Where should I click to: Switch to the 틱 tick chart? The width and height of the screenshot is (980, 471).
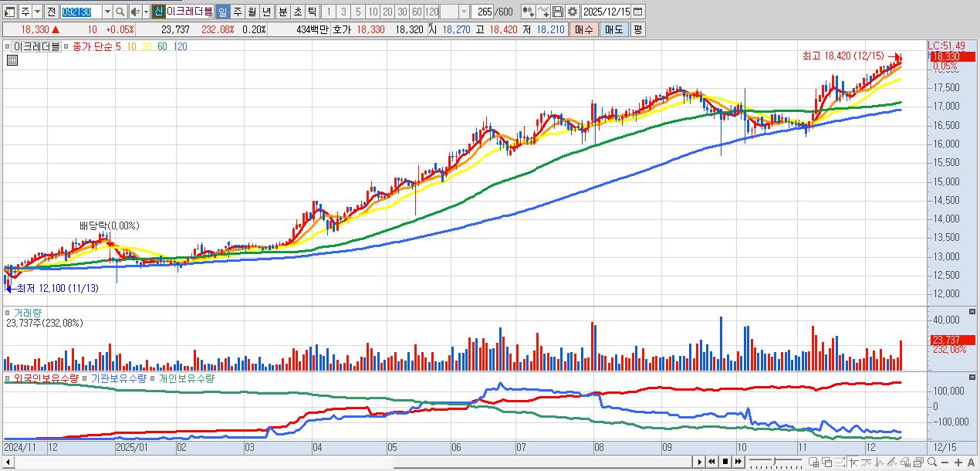coord(312,12)
